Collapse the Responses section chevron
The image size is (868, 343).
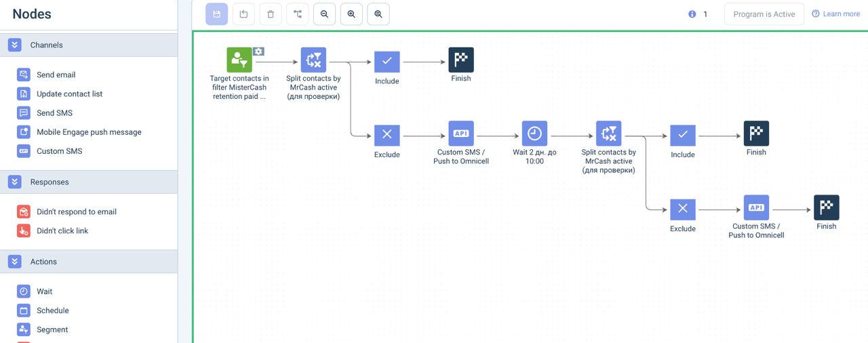tap(15, 182)
